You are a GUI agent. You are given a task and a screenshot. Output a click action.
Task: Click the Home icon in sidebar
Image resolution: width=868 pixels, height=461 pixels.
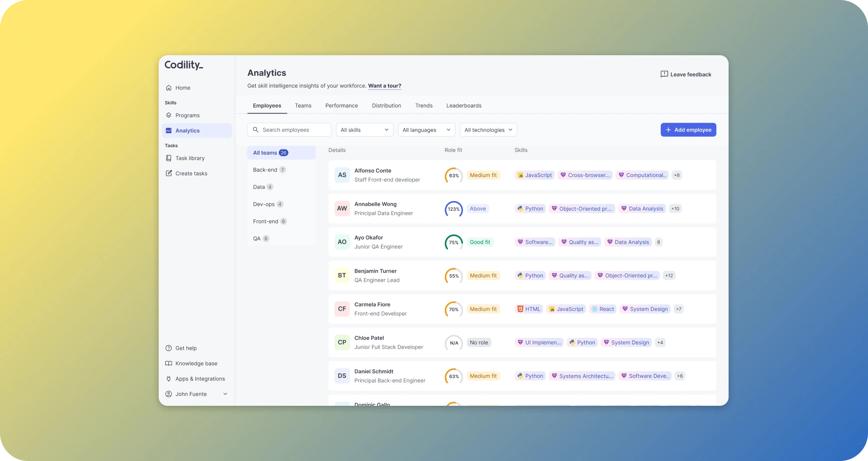click(x=169, y=88)
